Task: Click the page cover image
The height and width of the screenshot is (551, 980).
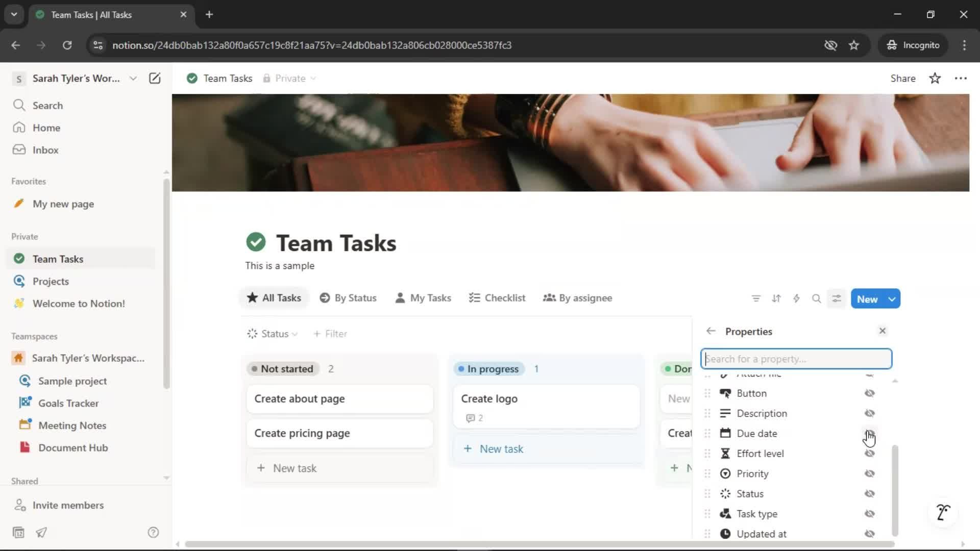Action: (570, 142)
